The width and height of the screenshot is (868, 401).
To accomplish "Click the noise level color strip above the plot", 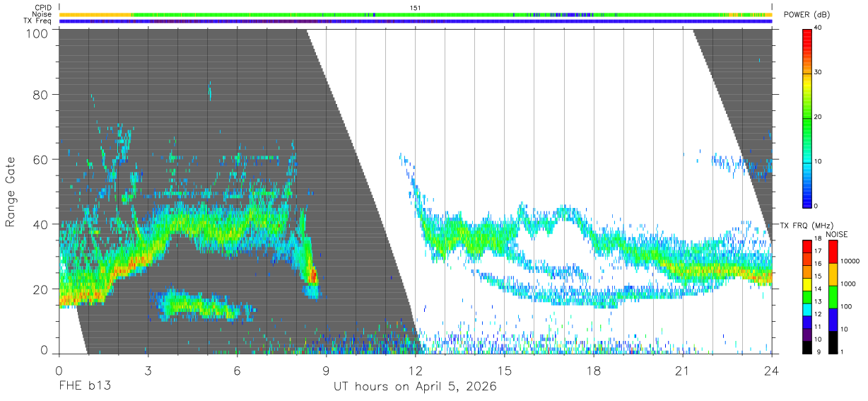I will tap(416, 14).
